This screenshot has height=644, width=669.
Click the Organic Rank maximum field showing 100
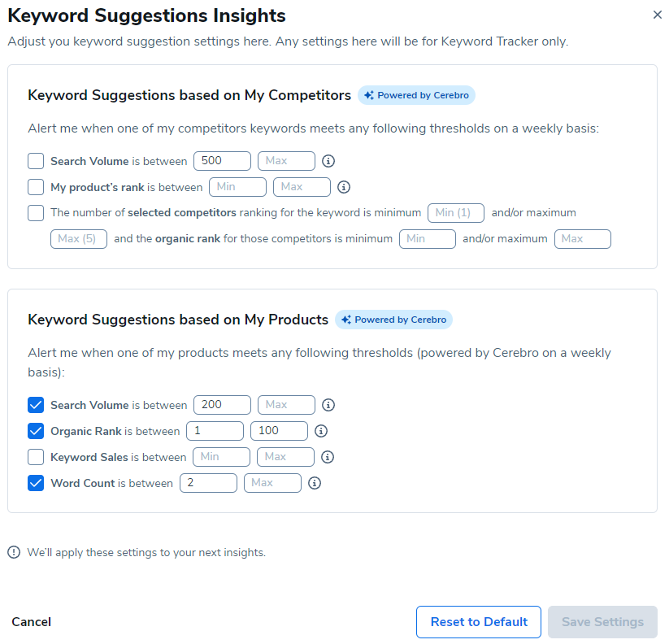279,431
